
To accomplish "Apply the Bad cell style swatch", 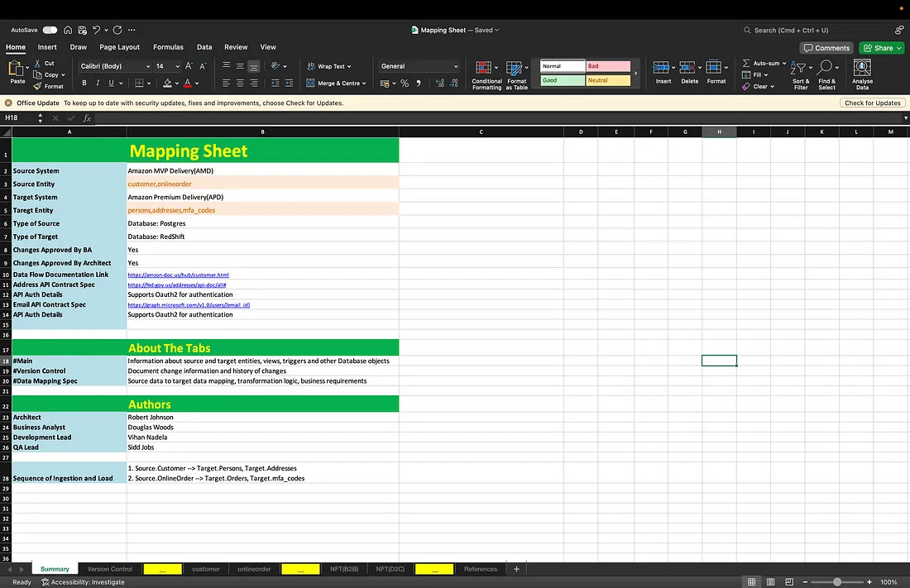I will (608, 66).
